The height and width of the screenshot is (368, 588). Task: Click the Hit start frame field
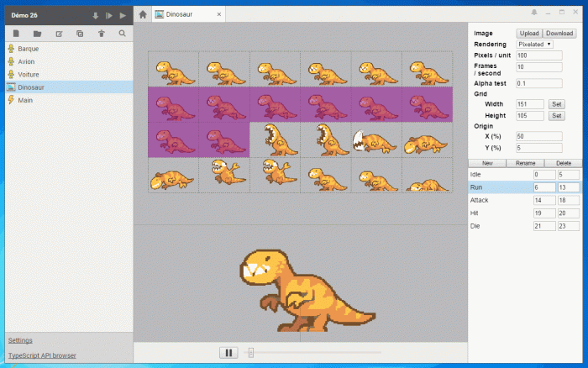click(544, 213)
